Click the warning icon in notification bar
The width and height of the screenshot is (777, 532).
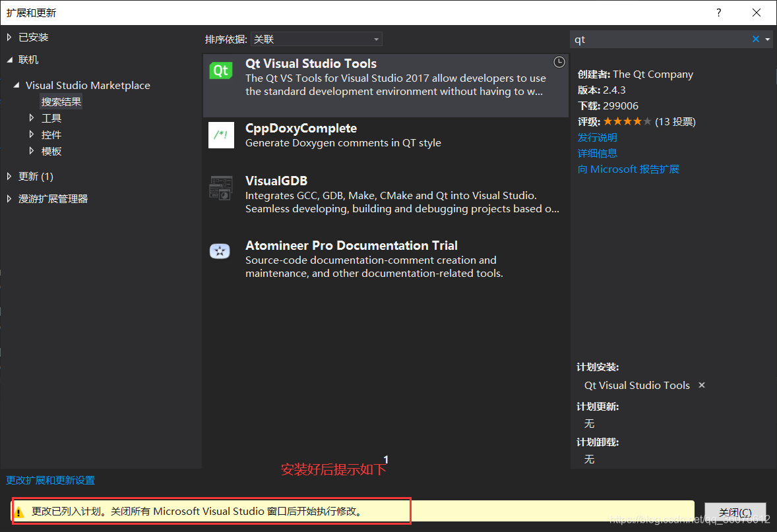tap(19, 512)
